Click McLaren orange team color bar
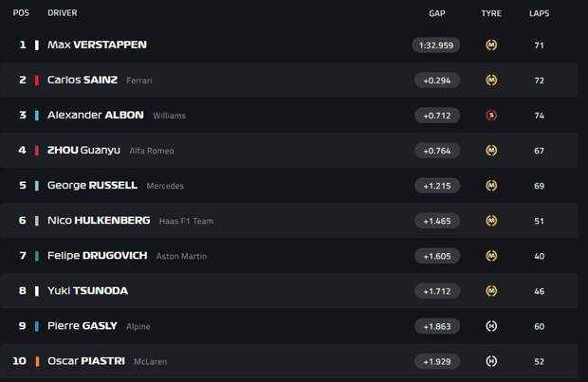The image size is (588, 382). coord(37,362)
